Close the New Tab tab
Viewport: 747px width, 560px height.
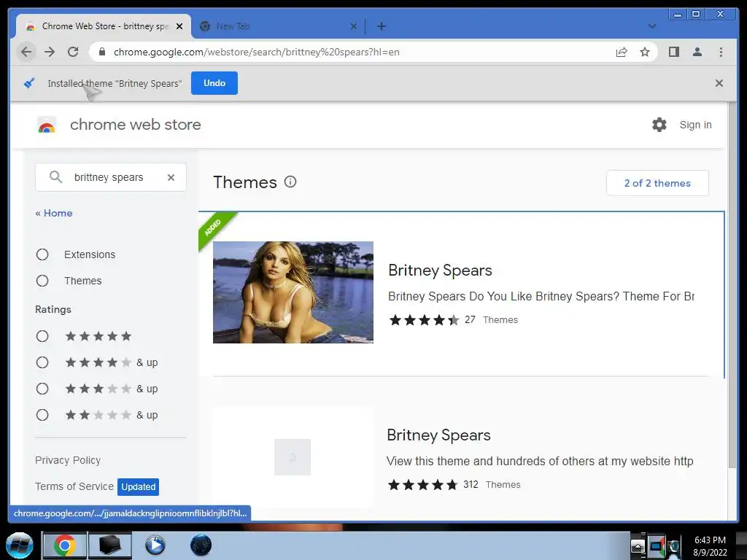354,26
